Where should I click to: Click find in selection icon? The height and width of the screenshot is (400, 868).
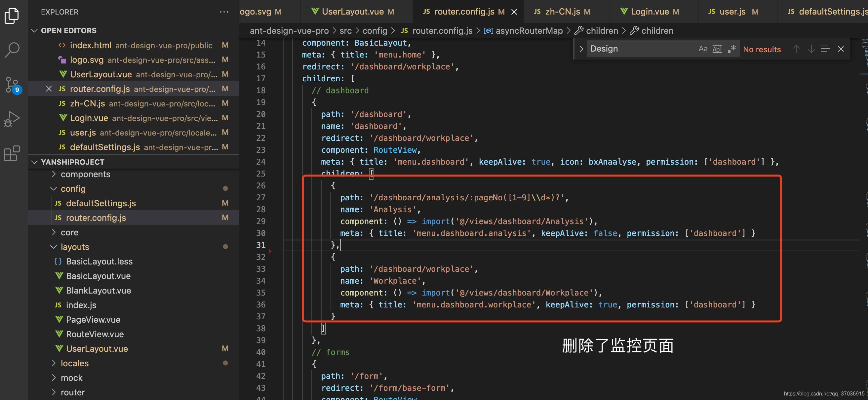pyautogui.click(x=825, y=49)
